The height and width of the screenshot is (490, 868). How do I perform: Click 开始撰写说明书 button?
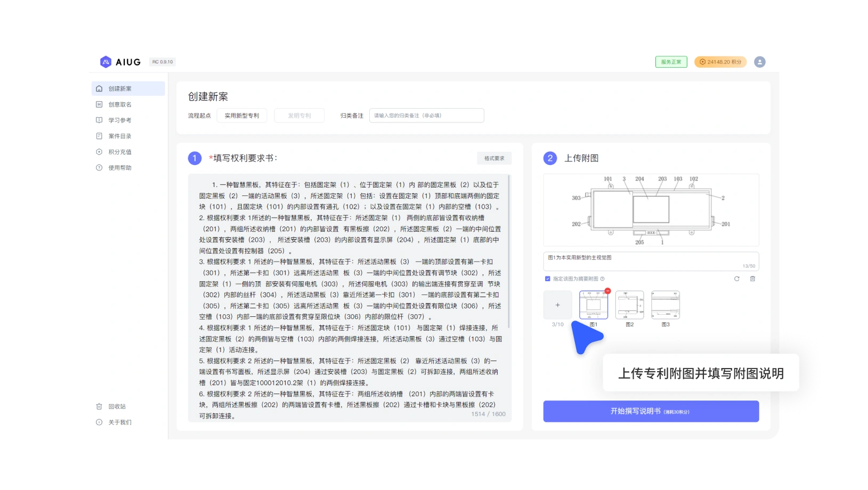coord(651,411)
